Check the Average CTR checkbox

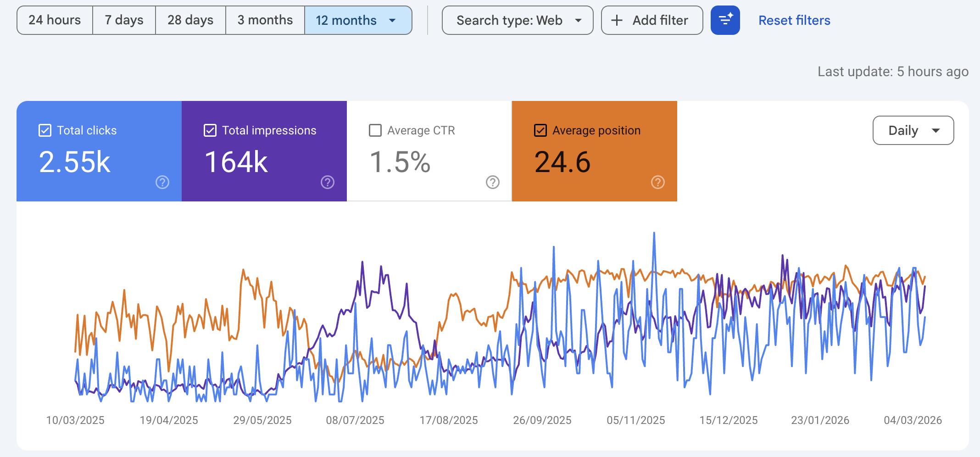(375, 130)
